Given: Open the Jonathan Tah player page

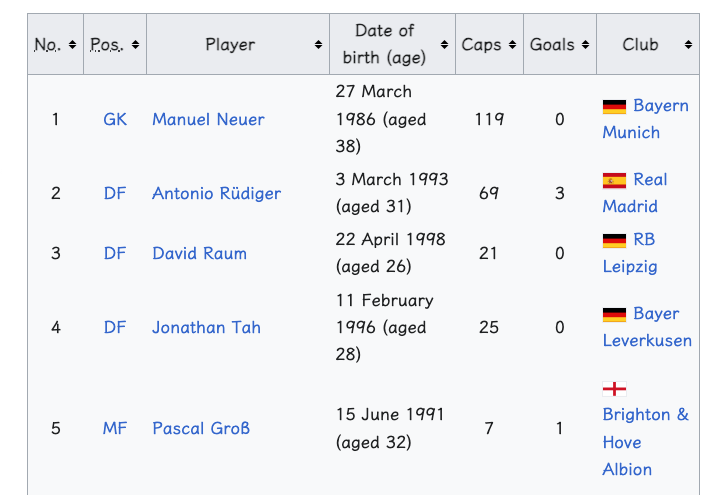Looking at the screenshot, I should click(x=206, y=328).
